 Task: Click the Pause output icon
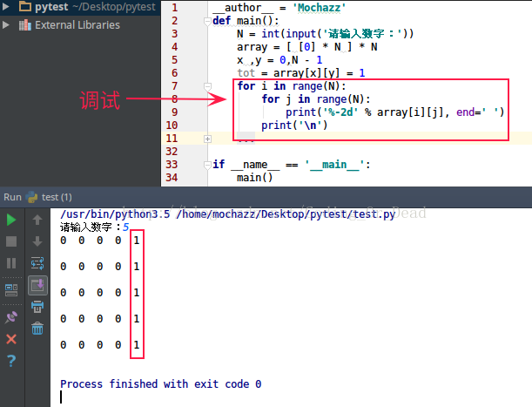click(11, 263)
